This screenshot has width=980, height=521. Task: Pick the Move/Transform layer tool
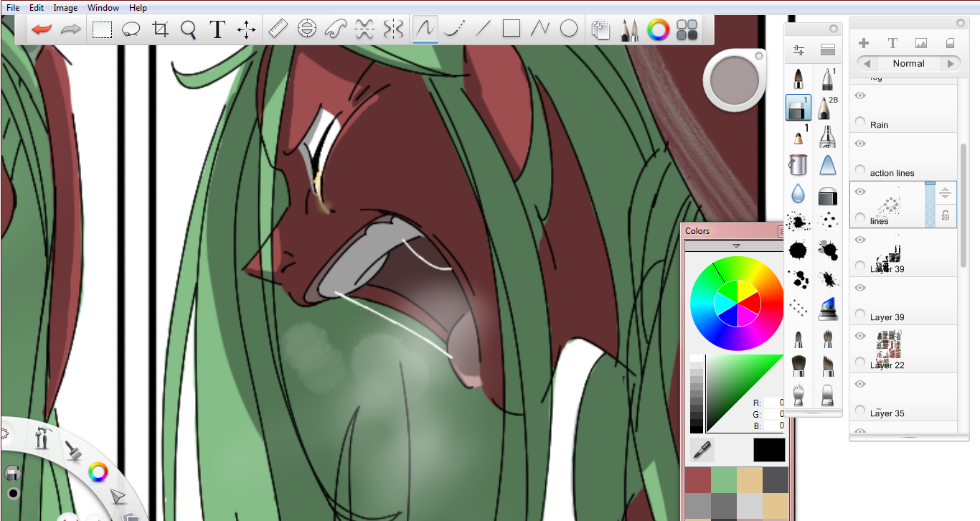pos(247,29)
